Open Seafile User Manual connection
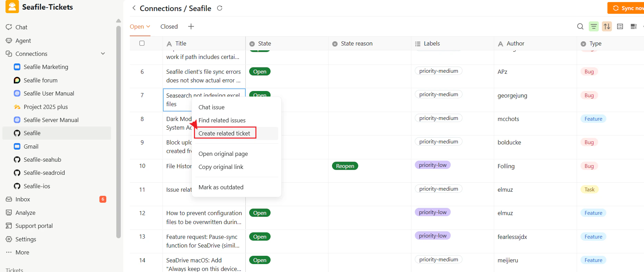The width and height of the screenshot is (644, 272). 49,93
